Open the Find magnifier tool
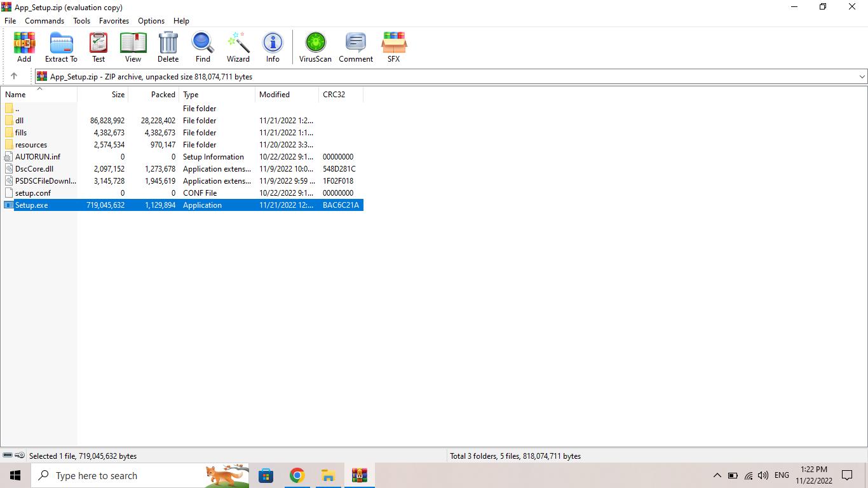 tap(203, 47)
